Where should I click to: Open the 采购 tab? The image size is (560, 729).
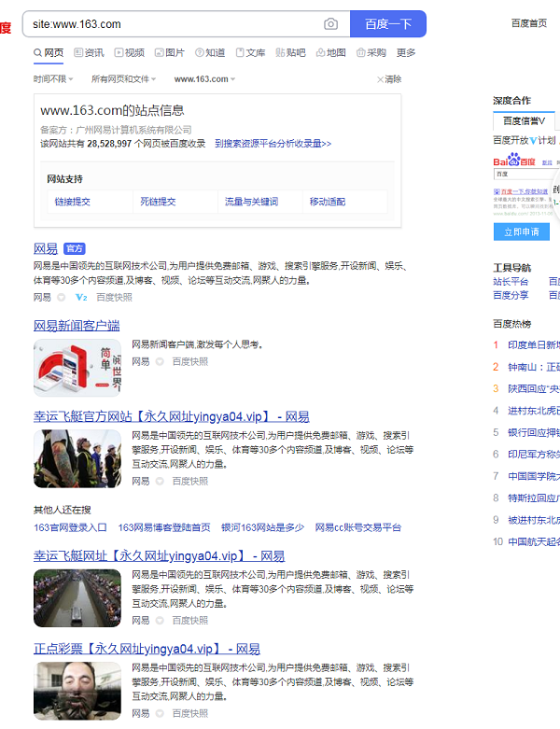[x=371, y=52]
